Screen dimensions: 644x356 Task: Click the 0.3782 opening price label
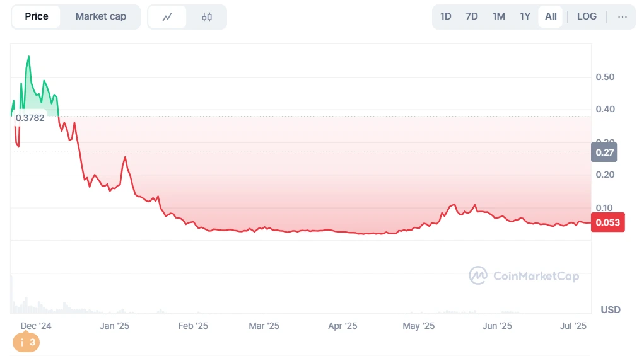point(30,118)
